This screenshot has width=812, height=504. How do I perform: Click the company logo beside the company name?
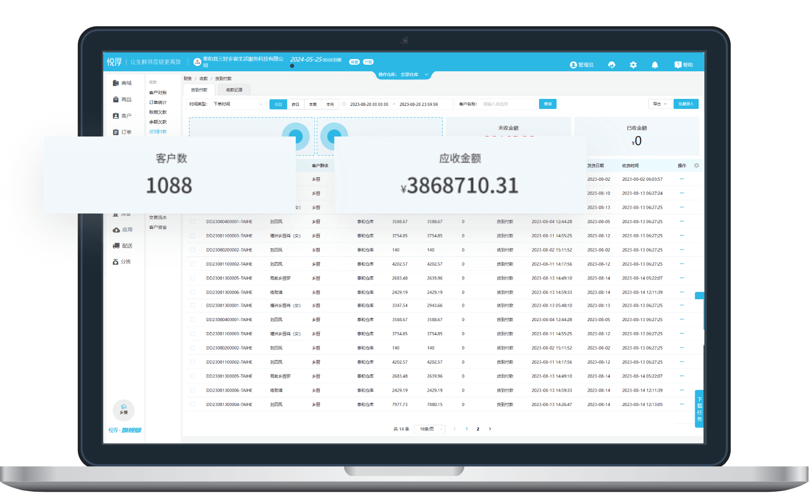pyautogui.click(x=197, y=62)
